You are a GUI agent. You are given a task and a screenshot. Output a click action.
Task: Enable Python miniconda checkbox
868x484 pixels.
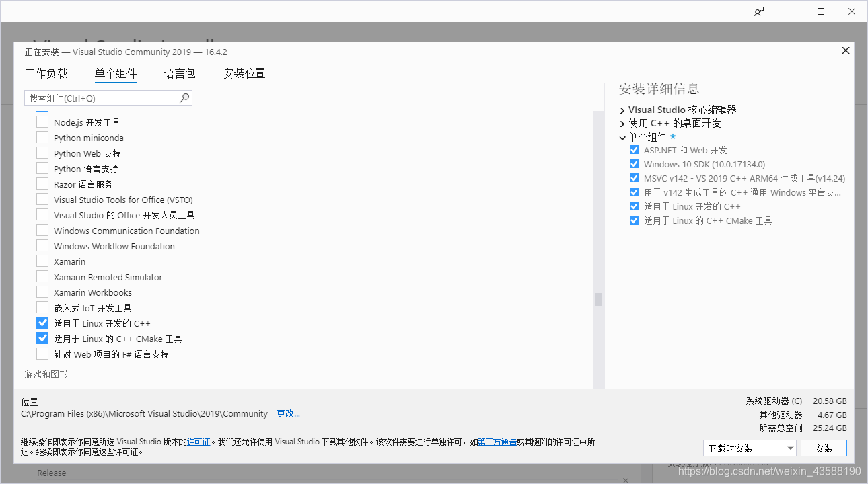click(42, 138)
